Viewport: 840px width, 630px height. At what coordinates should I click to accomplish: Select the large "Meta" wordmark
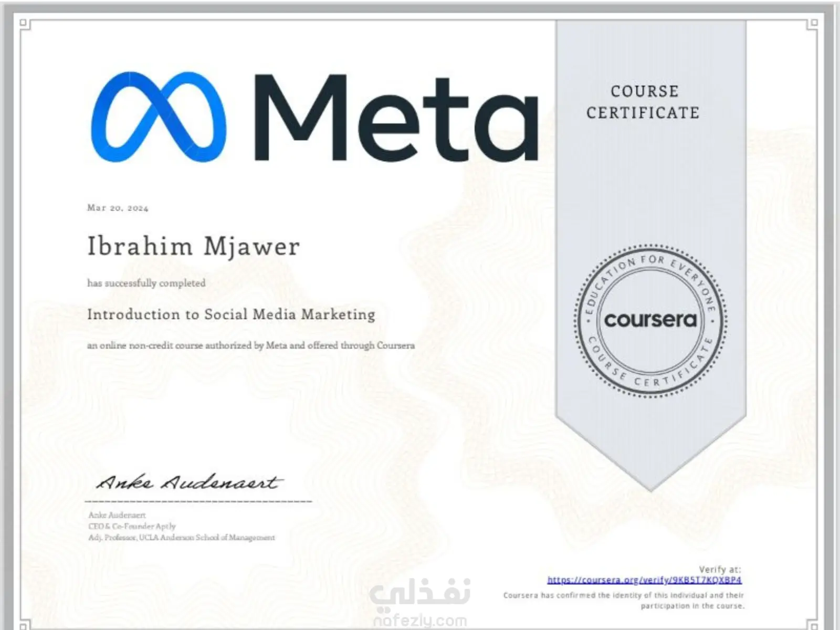click(x=396, y=117)
